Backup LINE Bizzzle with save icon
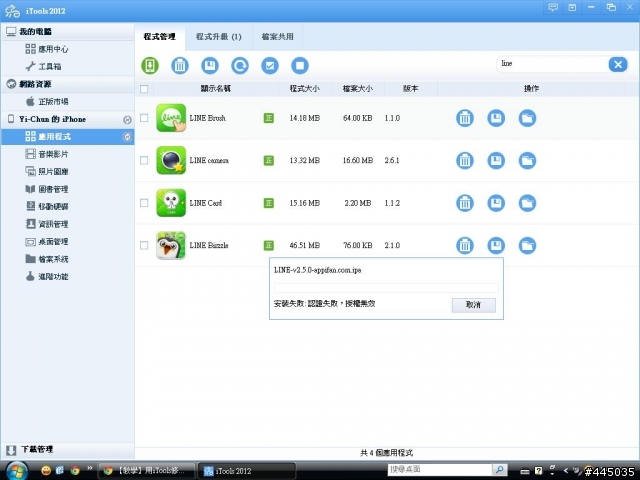Image resolution: width=640 pixels, height=480 pixels. pyautogui.click(x=496, y=245)
